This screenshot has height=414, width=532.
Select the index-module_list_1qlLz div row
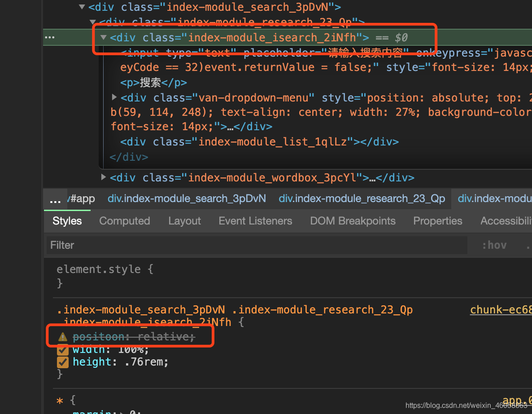[260, 141]
